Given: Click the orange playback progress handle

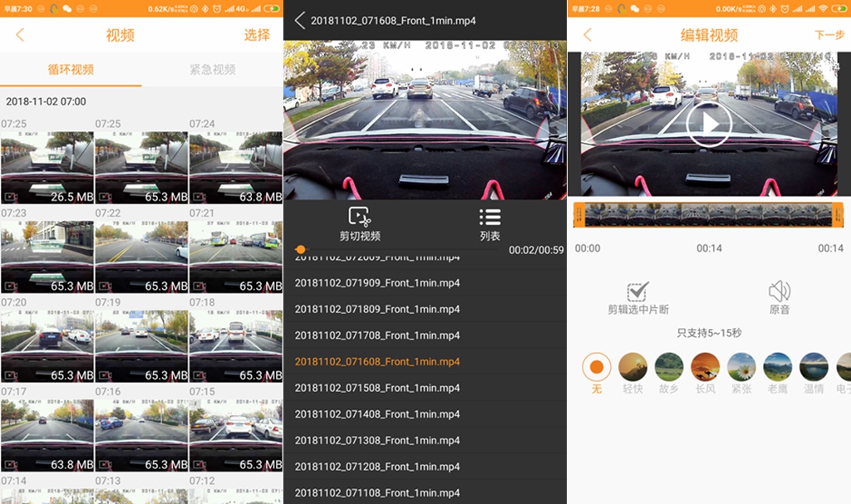Looking at the screenshot, I should (x=301, y=250).
